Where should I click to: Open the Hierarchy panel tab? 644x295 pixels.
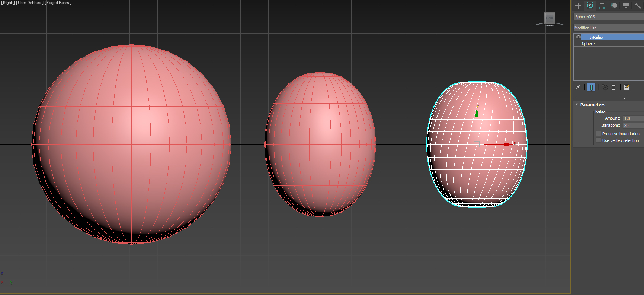(602, 6)
